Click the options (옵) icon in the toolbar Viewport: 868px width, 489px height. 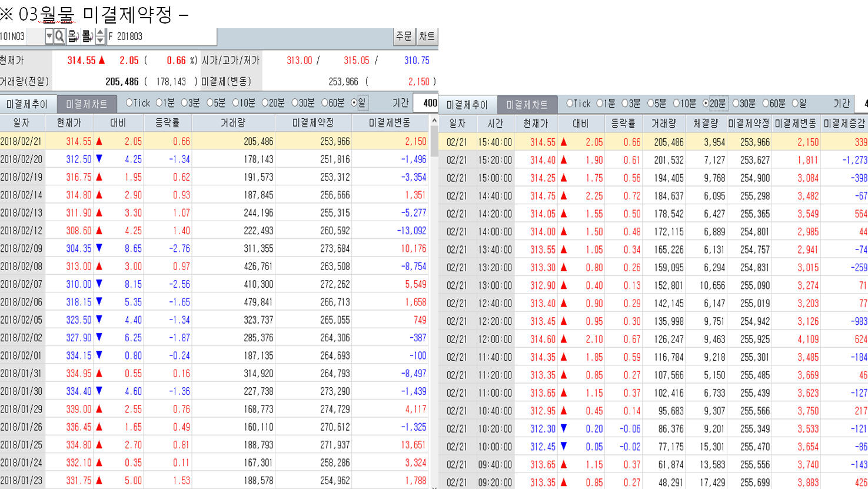73,36
